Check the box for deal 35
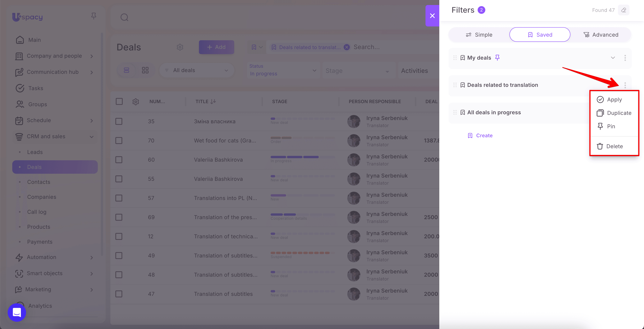Screen dimensions: 644x329 pyautogui.click(x=119, y=122)
